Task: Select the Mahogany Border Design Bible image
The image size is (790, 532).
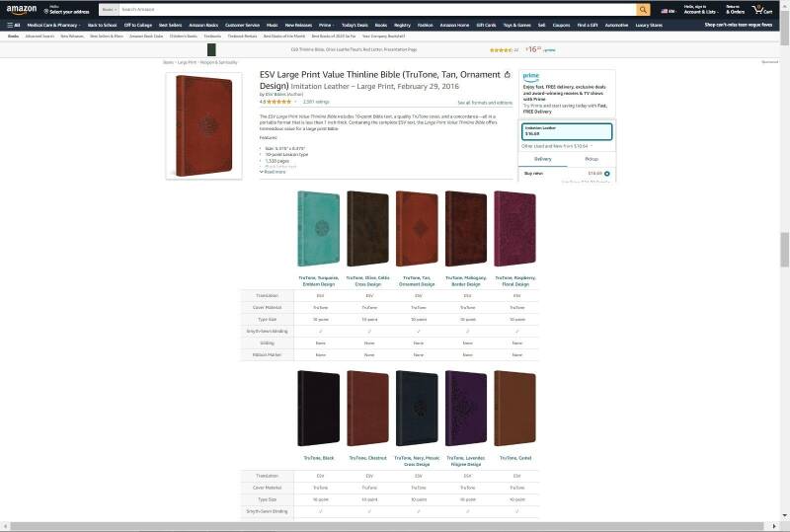Action: [466, 229]
